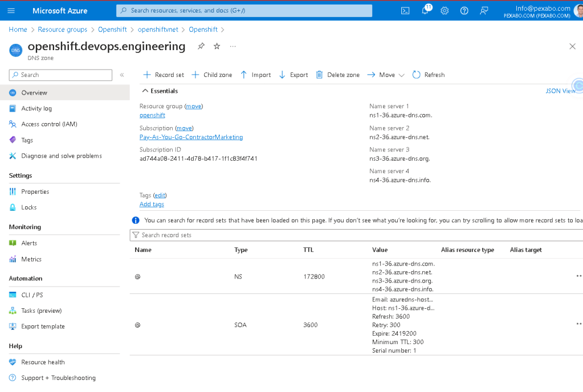Open Properties under Settings
The image size is (583, 392).
point(35,192)
